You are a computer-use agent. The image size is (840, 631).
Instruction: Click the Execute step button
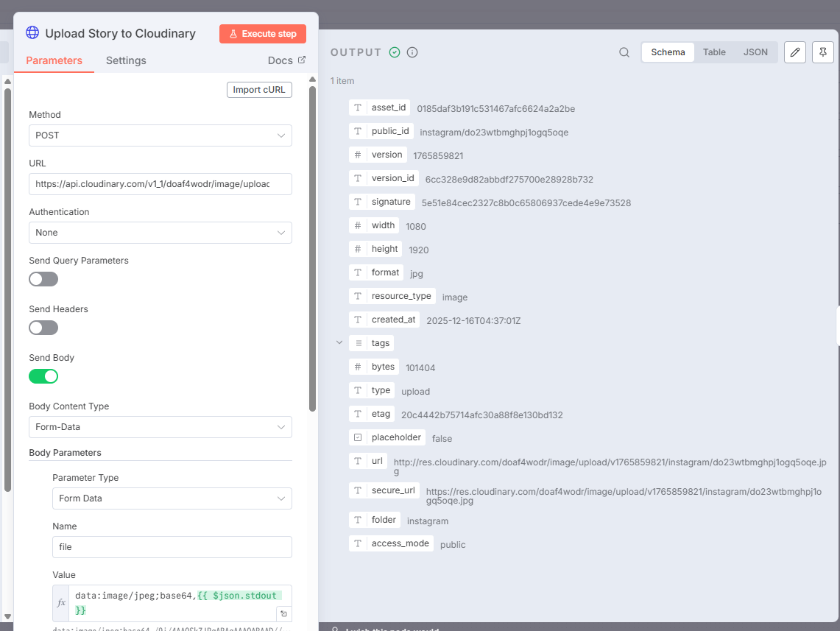click(x=262, y=34)
